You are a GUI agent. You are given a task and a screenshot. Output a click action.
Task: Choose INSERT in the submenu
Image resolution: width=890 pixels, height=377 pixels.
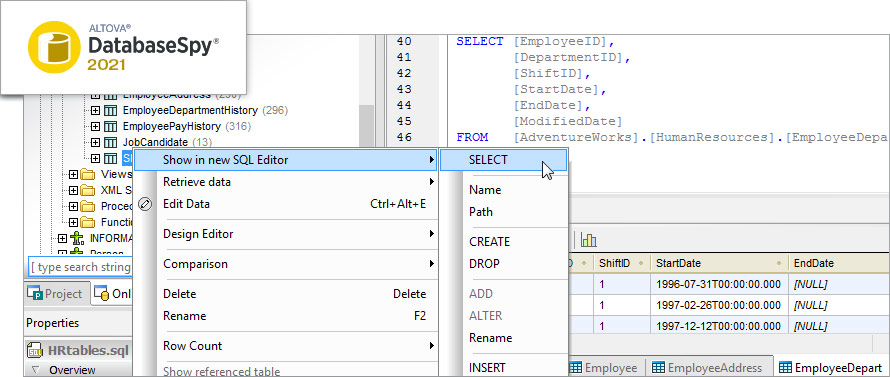click(503, 367)
